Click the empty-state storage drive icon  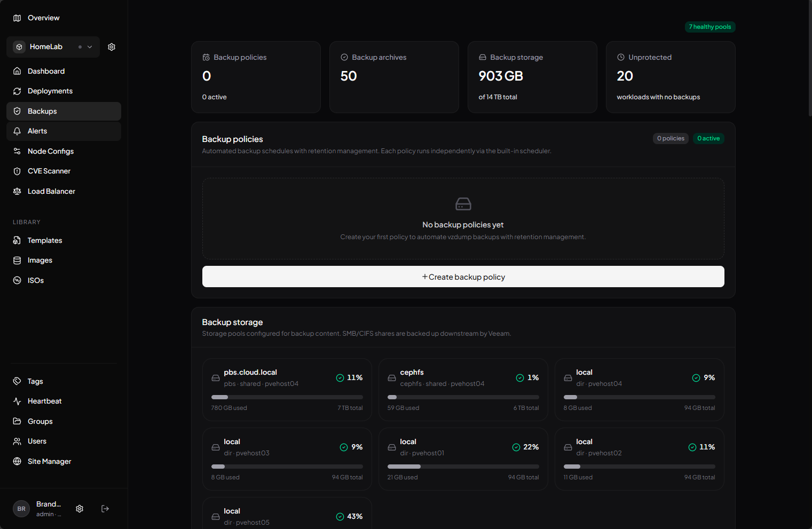coord(463,204)
